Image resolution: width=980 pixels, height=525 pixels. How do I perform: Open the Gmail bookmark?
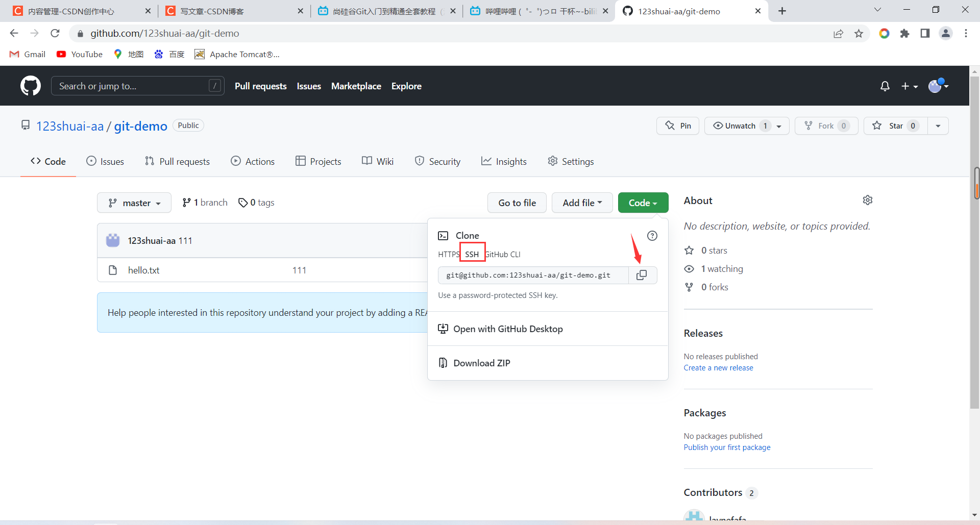[28, 54]
